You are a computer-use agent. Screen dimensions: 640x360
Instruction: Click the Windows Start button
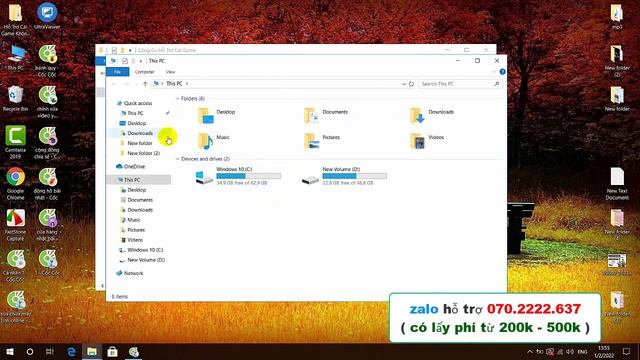point(10,351)
